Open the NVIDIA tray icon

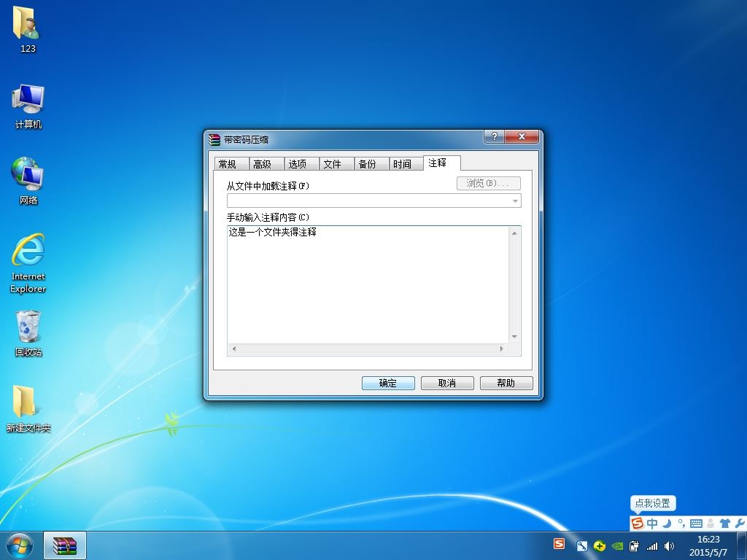coord(617,546)
